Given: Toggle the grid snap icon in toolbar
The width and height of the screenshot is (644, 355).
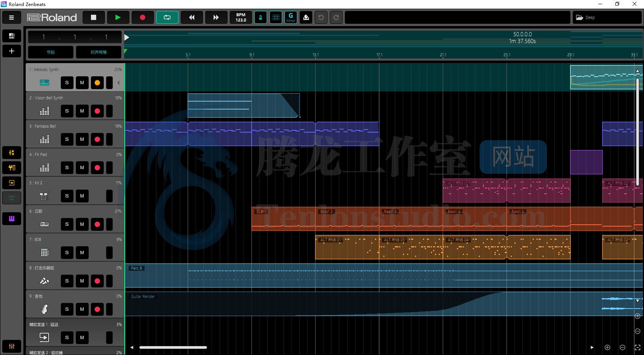Looking at the screenshot, I should click(x=276, y=17).
